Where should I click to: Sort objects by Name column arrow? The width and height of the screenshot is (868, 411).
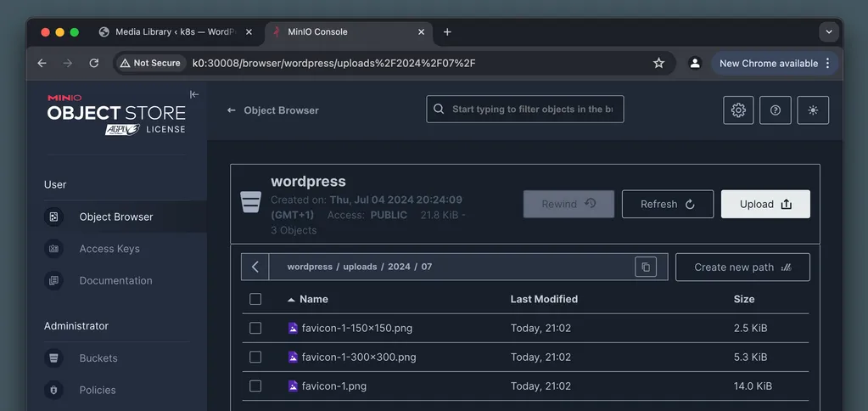tap(292, 300)
